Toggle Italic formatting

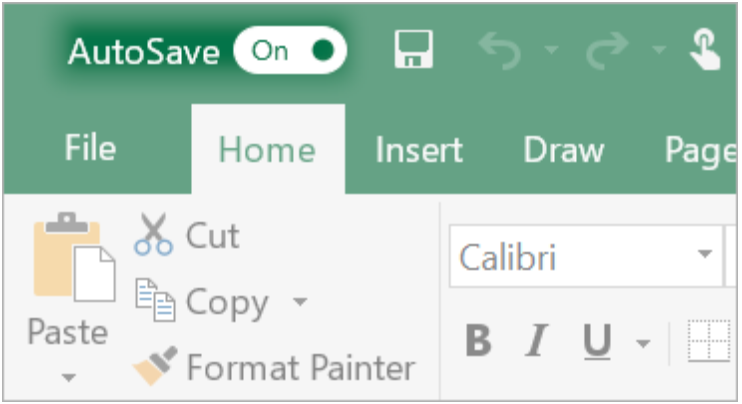pos(536,340)
